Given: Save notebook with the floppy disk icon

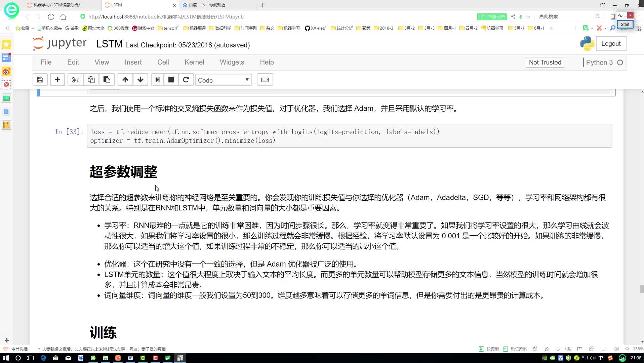Looking at the screenshot, I should pyautogui.click(x=40, y=80).
